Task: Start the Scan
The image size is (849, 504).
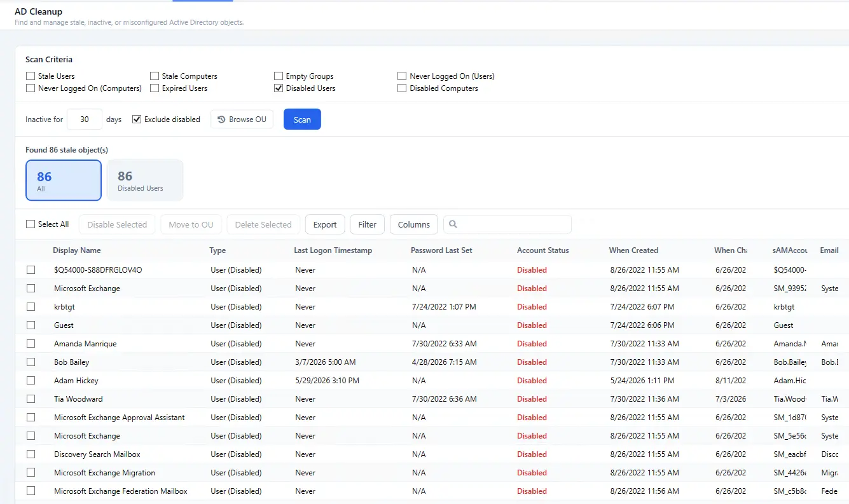Action: [302, 119]
